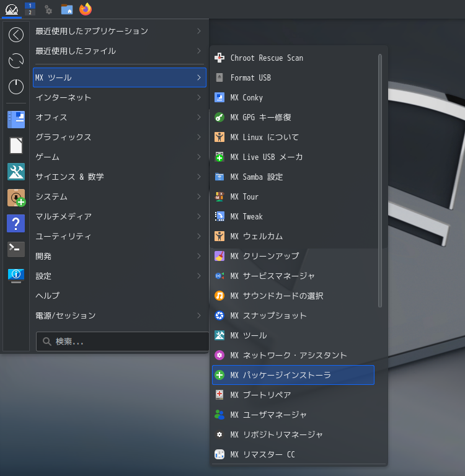Open the blue file manager favorite icon
The height and width of the screenshot is (476, 465).
pos(16,119)
